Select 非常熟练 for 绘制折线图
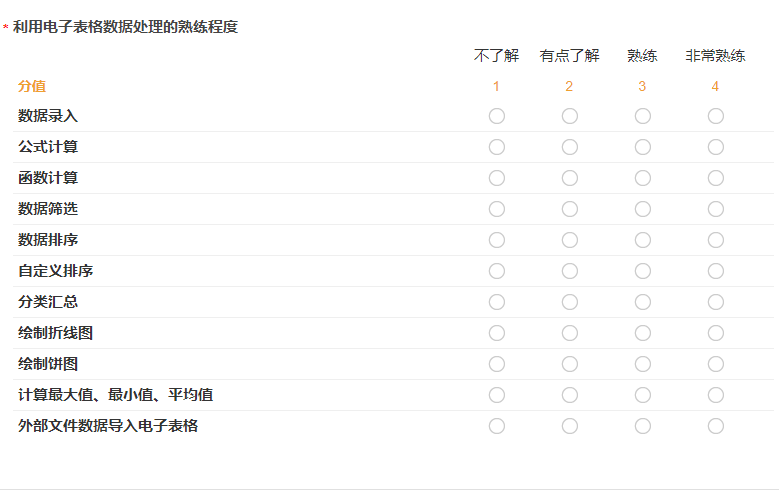 pyautogui.click(x=716, y=333)
